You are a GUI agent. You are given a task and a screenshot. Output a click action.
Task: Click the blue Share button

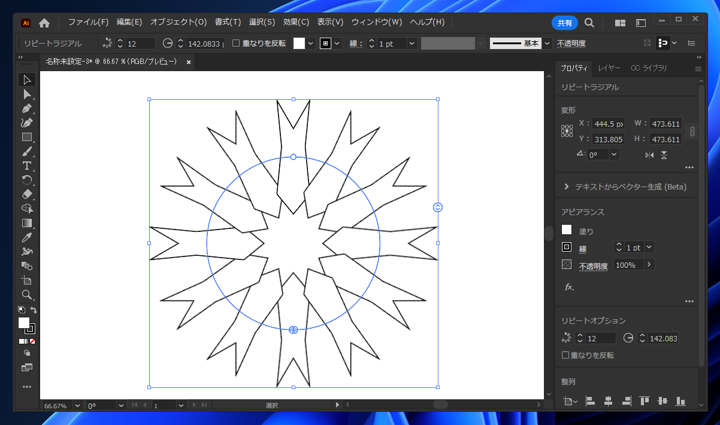pos(564,22)
